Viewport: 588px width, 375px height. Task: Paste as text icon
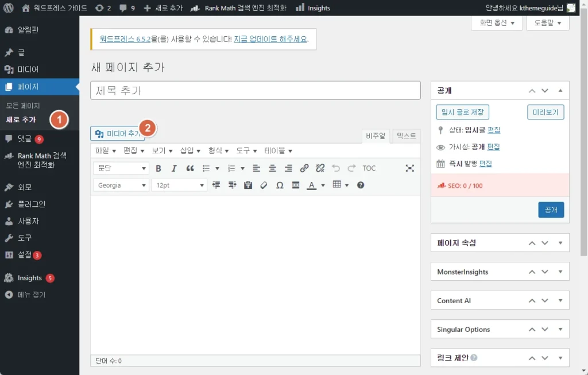(x=248, y=185)
